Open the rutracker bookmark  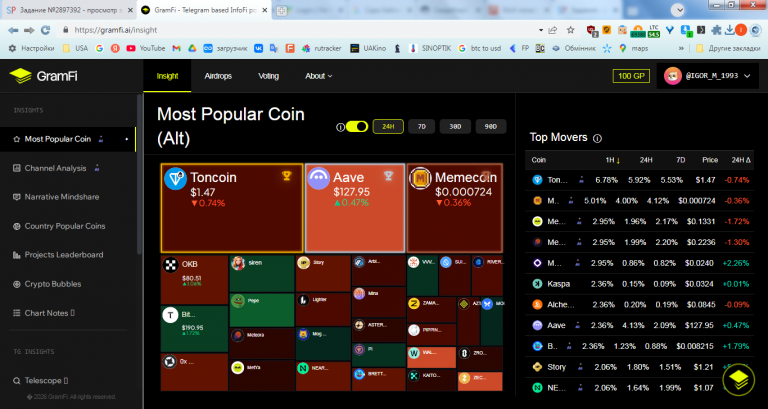coord(321,48)
